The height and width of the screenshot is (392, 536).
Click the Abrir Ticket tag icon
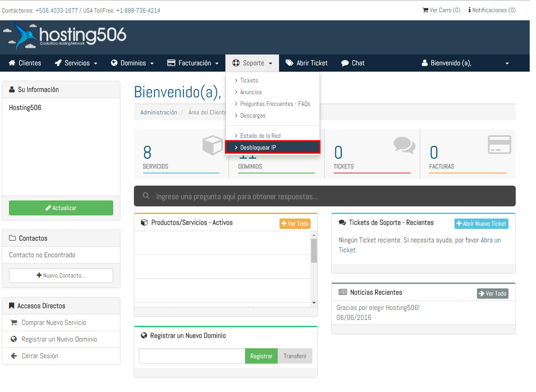(x=289, y=63)
